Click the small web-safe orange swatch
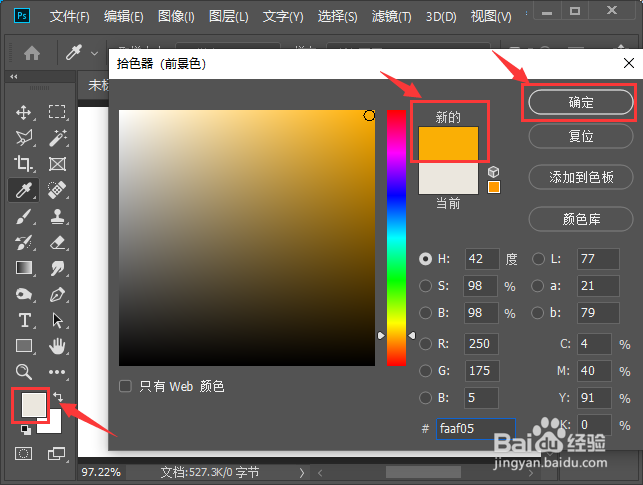 494,187
